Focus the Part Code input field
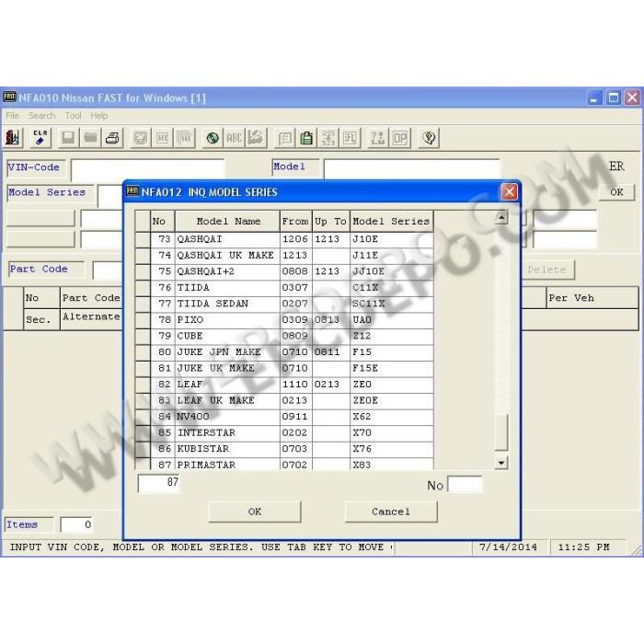The height and width of the screenshot is (644, 644). [x=108, y=270]
